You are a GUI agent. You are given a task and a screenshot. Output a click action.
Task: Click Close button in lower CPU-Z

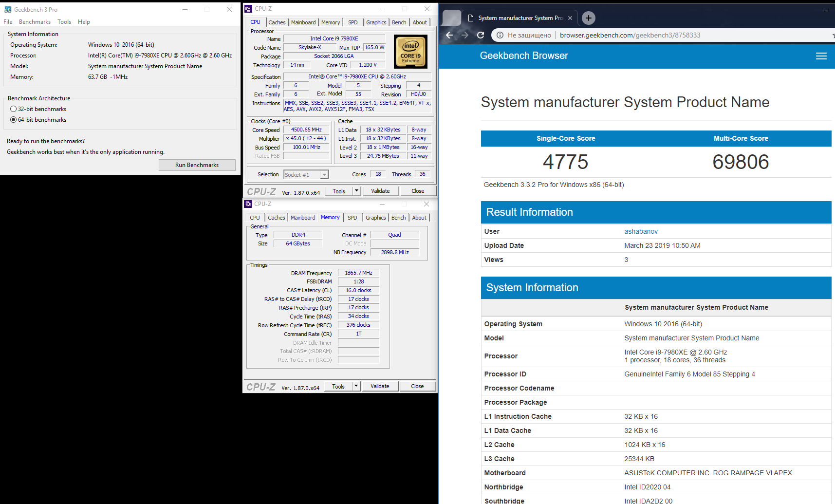[417, 386]
